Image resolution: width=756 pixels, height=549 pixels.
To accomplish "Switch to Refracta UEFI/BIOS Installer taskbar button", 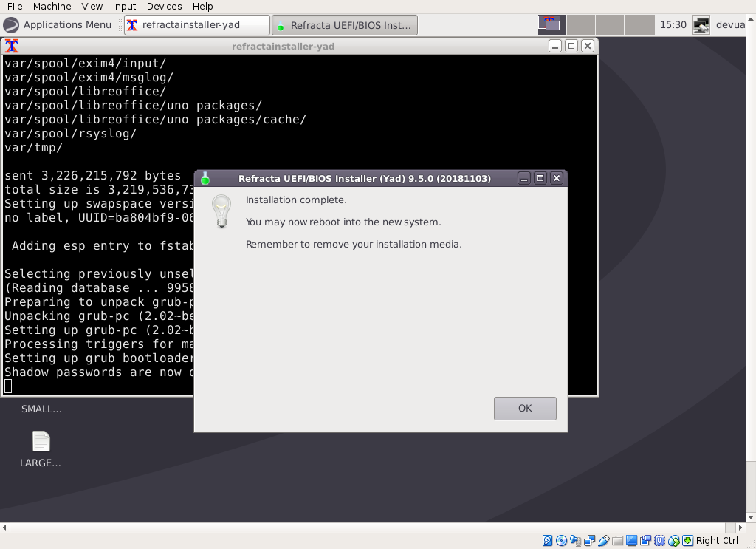I will (x=345, y=25).
